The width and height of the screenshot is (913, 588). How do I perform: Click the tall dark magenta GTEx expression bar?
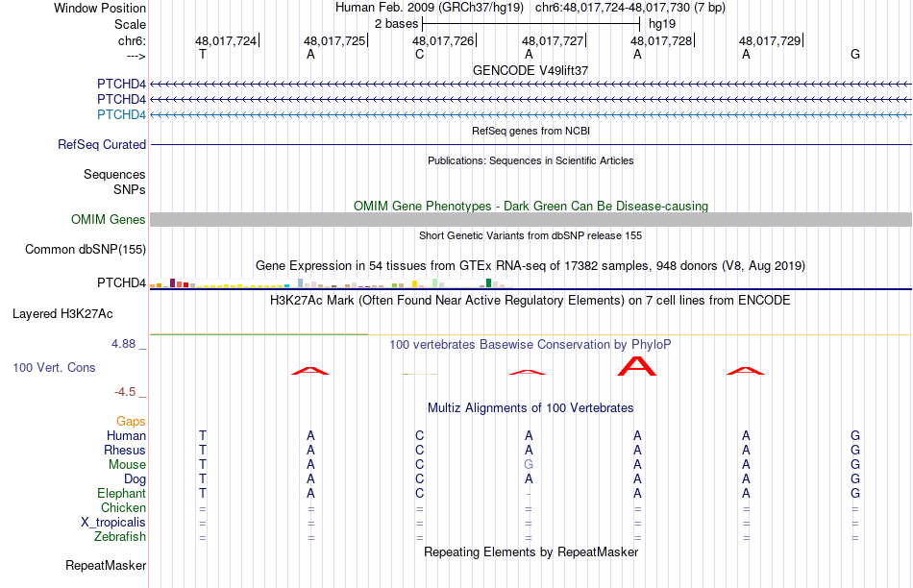(172, 282)
